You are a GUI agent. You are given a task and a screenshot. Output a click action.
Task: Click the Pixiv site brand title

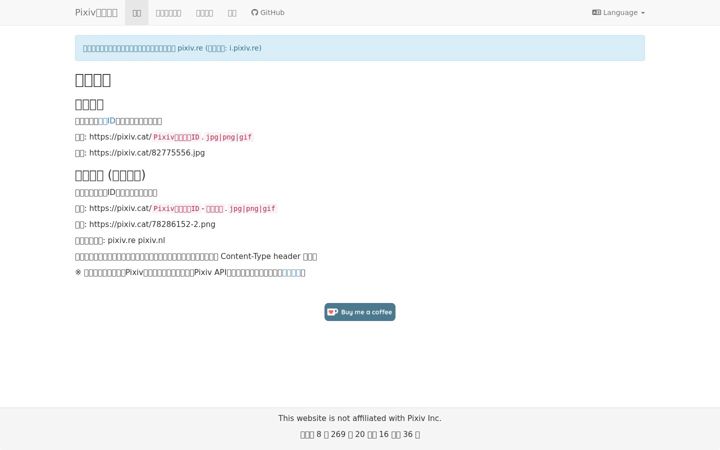pos(96,12)
